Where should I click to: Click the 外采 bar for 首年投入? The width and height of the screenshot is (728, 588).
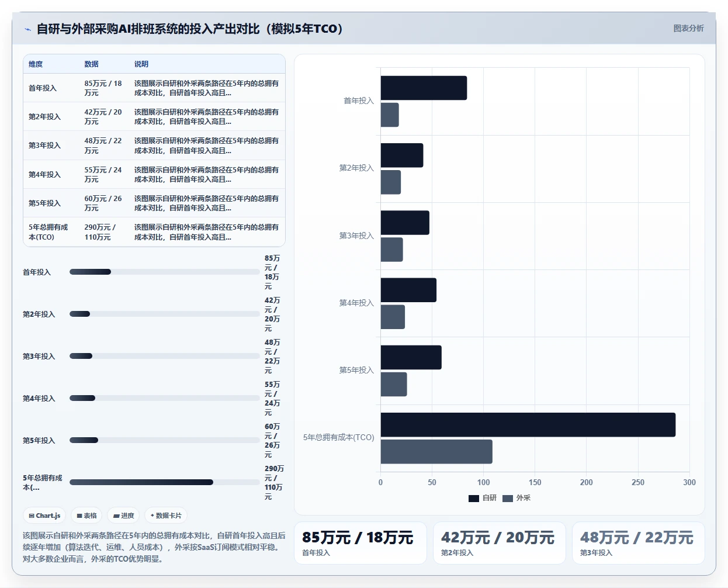pos(390,115)
